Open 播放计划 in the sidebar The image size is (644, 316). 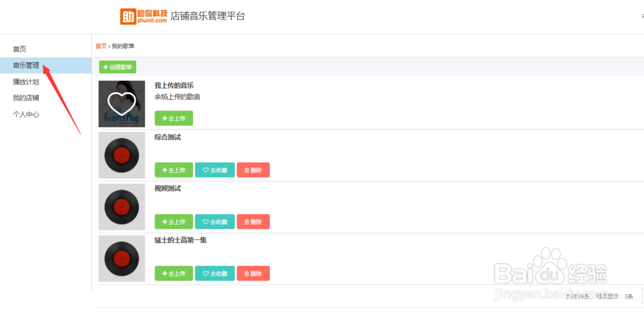pos(26,82)
